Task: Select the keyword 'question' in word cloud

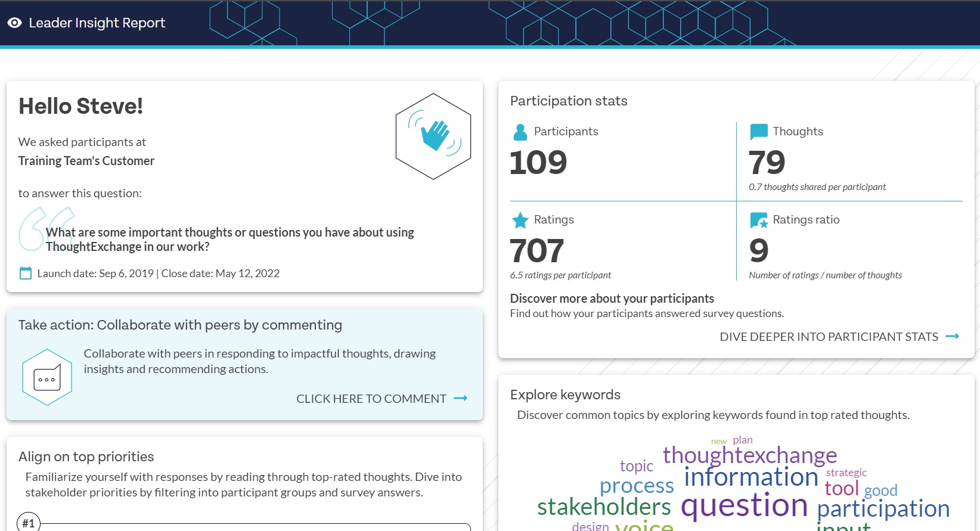Action: click(x=745, y=505)
